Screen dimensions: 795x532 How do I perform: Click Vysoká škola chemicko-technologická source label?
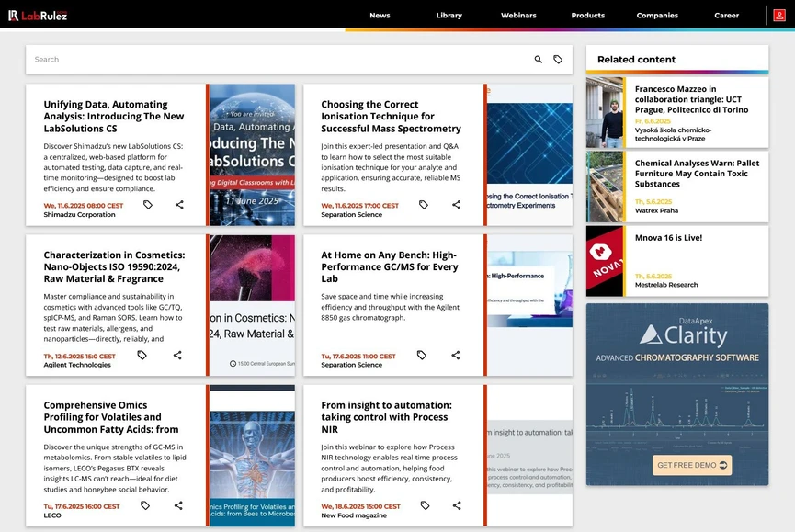point(674,134)
